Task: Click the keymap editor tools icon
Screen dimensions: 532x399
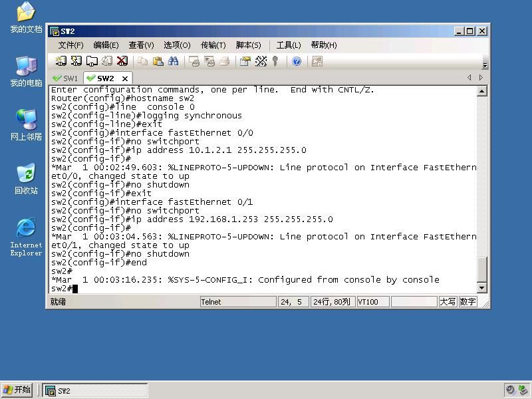Action: tap(261, 61)
